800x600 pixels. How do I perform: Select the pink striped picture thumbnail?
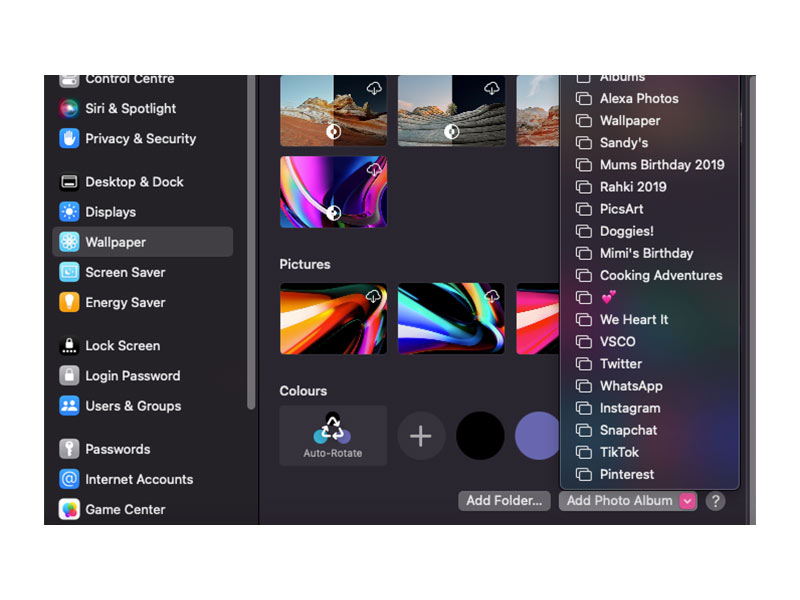point(538,319)
